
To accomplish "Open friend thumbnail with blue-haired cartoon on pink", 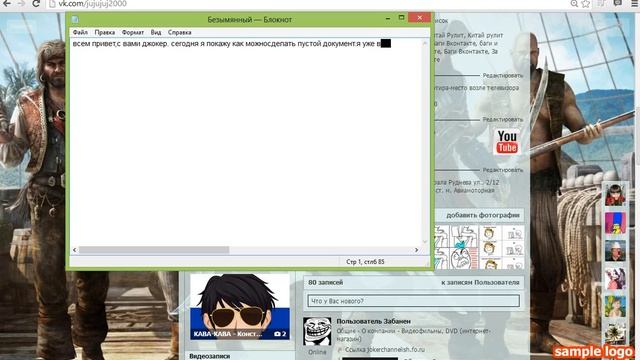I will 615,223.
